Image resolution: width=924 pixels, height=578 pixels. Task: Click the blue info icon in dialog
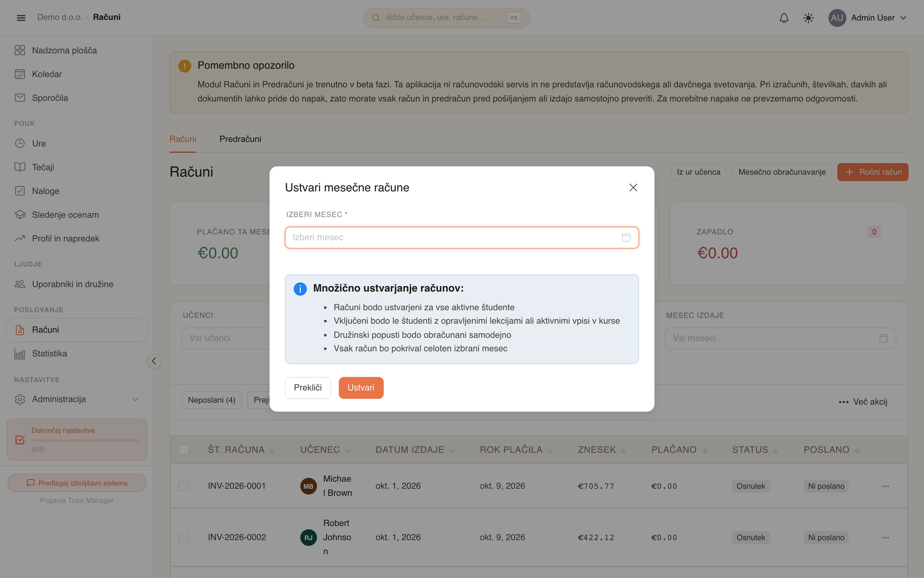coord(300,289)
